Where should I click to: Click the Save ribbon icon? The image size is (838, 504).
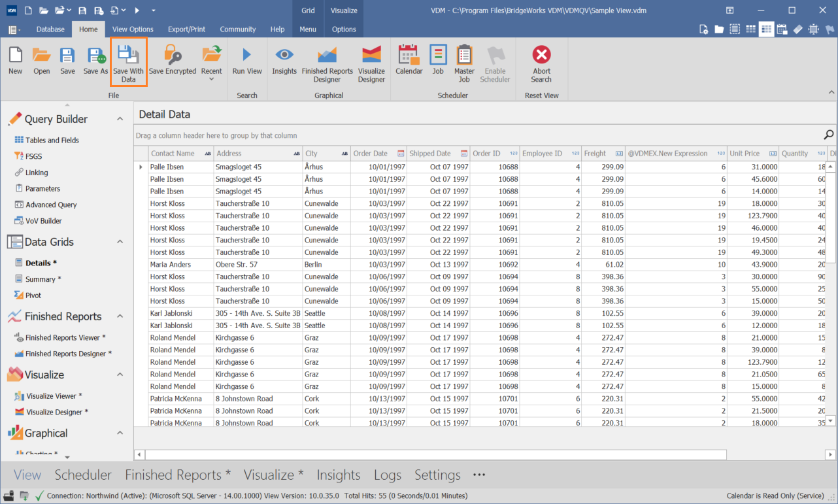pyautogui.click(x=67, y=60)
